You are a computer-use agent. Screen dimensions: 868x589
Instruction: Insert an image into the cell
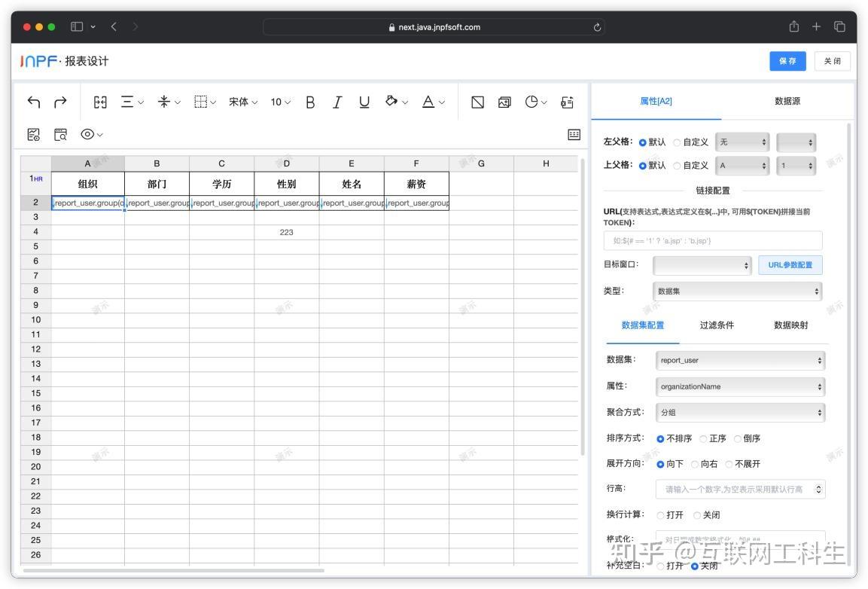pos(504,102)
